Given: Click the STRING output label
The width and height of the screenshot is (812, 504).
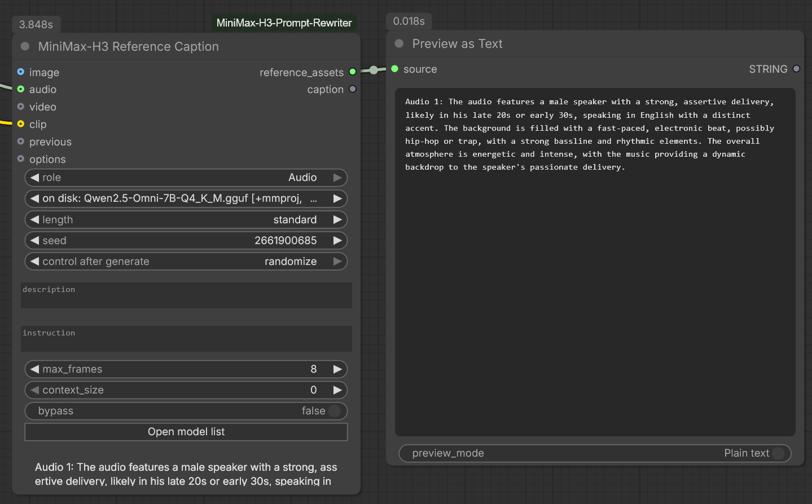Looking at the screenshot, I should (x=768, y=69).
